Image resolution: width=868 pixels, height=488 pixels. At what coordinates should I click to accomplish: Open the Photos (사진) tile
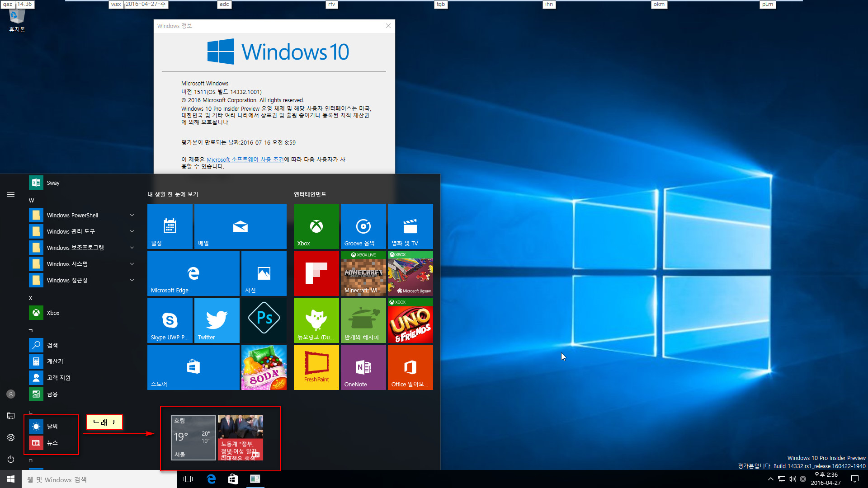point(264,273)
